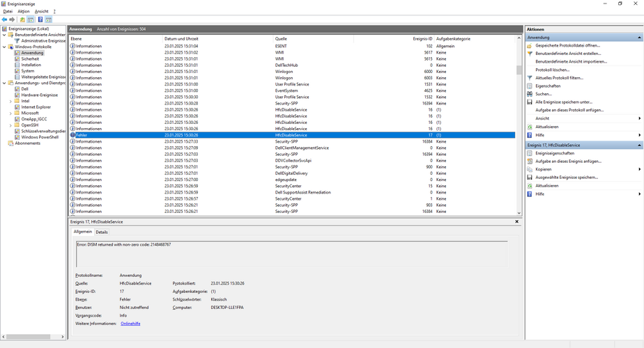The width and height of the screenshot is (644, 348).
Task: Click the event list scrollbar up arrow
Action: click(519, 38)
